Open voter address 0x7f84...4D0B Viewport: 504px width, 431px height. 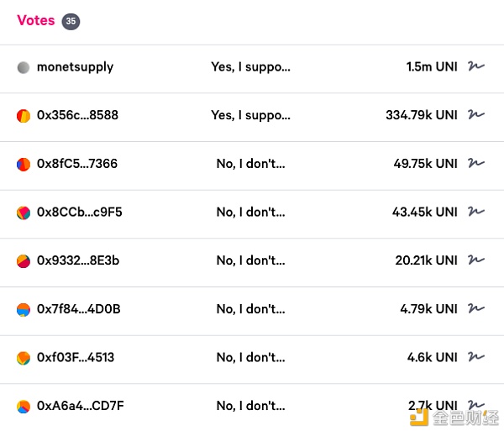pos(79,309)
